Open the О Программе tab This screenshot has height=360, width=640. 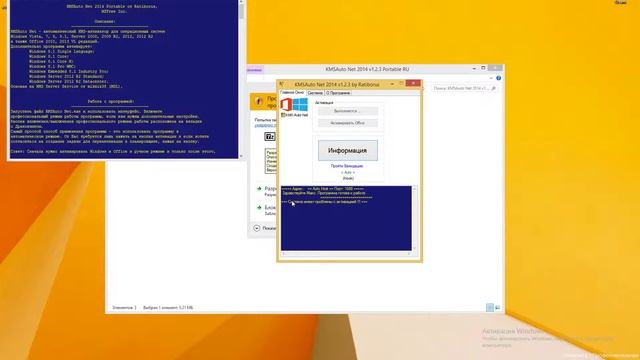(x=338, y=93)
